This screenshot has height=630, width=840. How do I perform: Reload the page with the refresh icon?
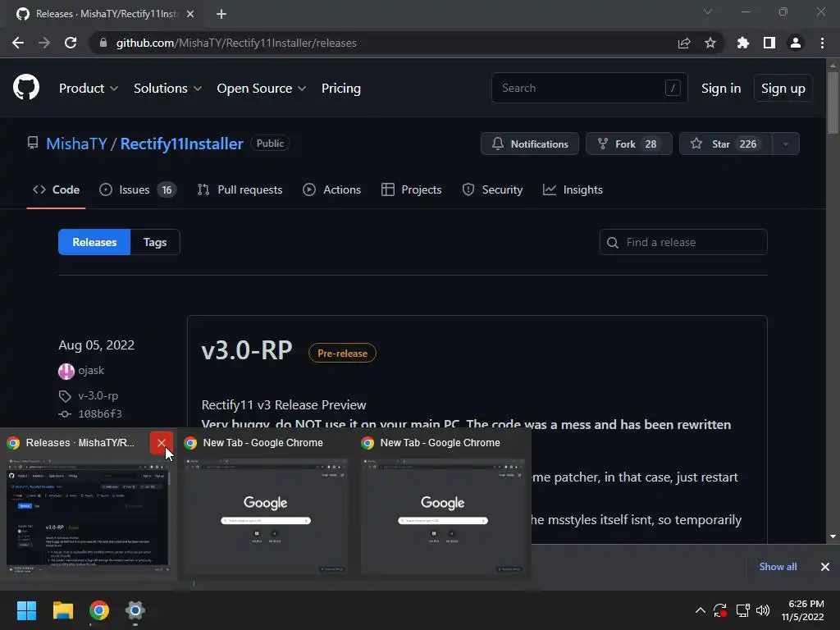tap(71, 43)
